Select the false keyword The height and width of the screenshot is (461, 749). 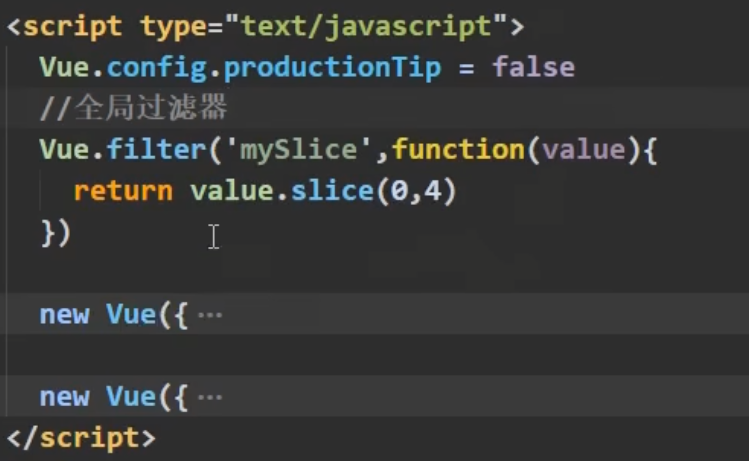pyautogui.click(x=534, y=68)
